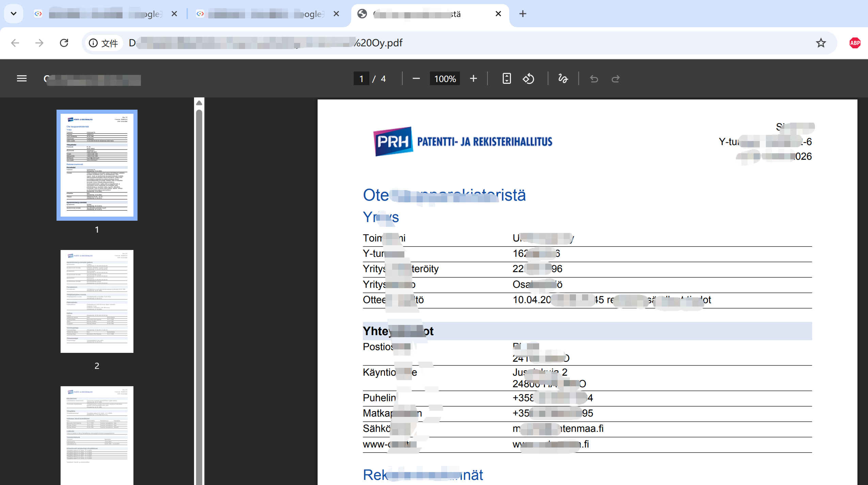This screenshot has width=868, height=485.
Task: Rotate the PDF counterclockwise
Action: pyautogui.click(x=528, y=79)
